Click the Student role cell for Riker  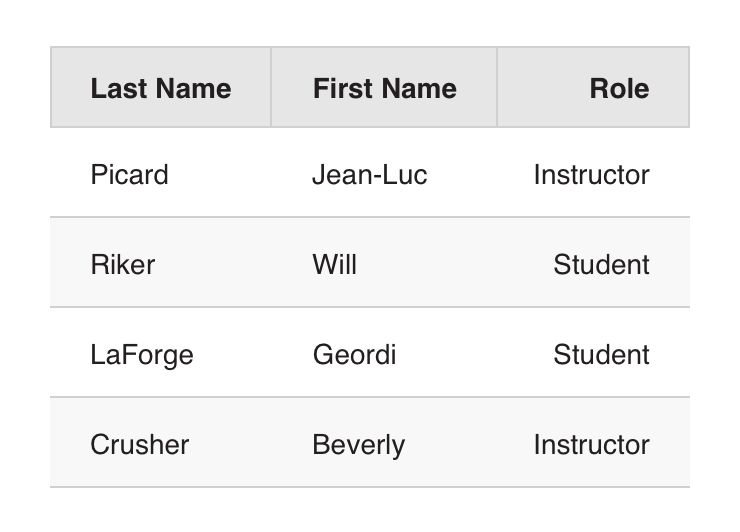(x=601, y=264)
